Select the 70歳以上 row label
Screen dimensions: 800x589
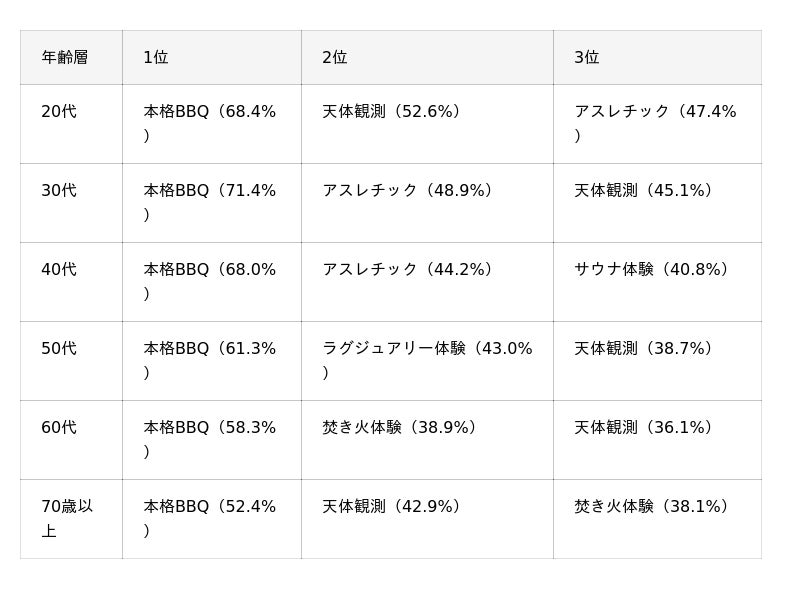tap(67, 518)
